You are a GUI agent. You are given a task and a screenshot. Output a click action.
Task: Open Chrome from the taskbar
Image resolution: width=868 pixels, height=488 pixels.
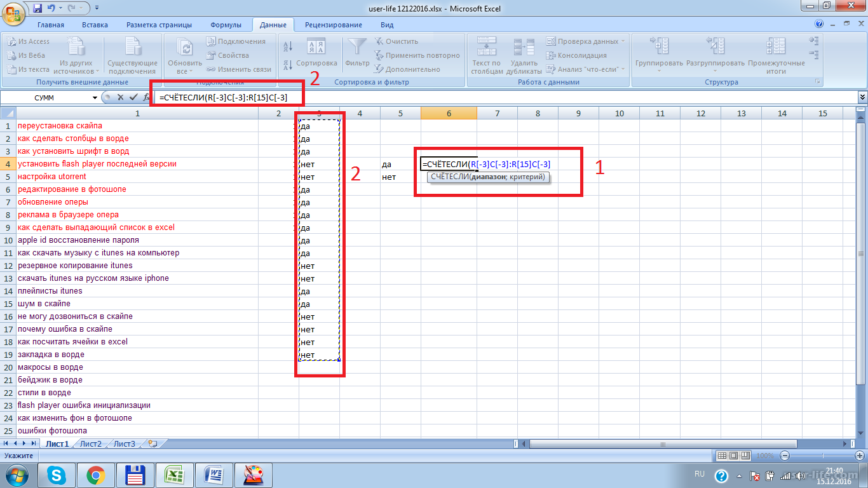tap(96, 475)
